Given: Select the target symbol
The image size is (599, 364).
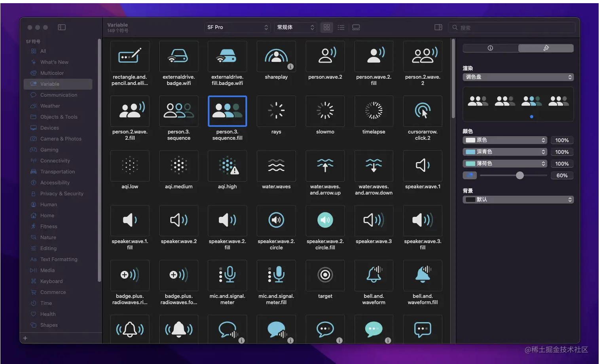Looking at the screenshot, I should (325, 275).
